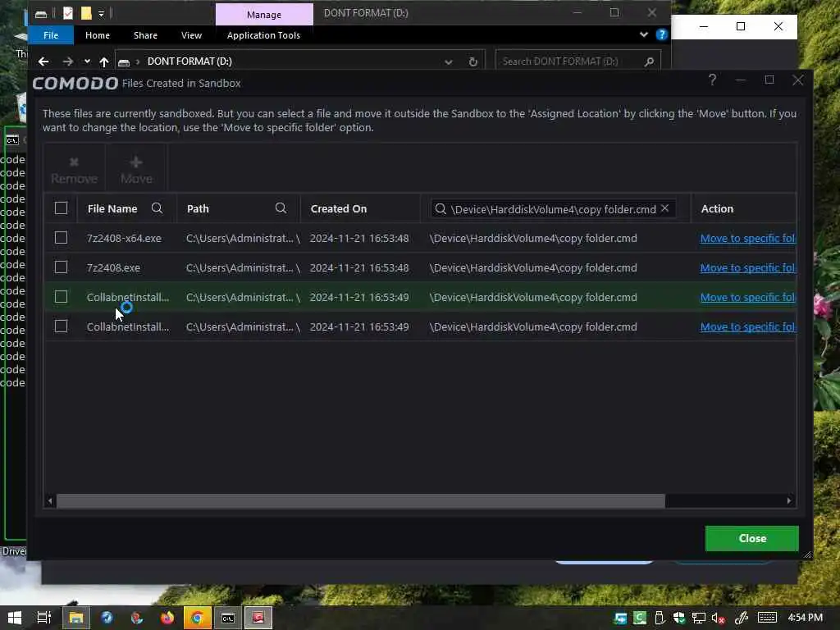The height and width of the screenshot is (630, 840).
Task: Click the muted speaker tray icon
Action: pos(718,619)
